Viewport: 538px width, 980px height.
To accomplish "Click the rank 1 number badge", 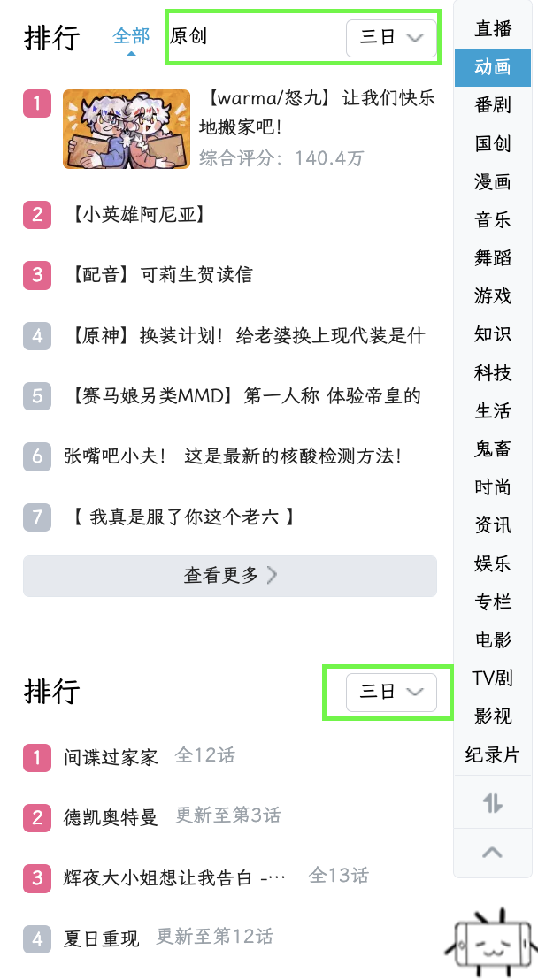I will (x=36, y=103).
